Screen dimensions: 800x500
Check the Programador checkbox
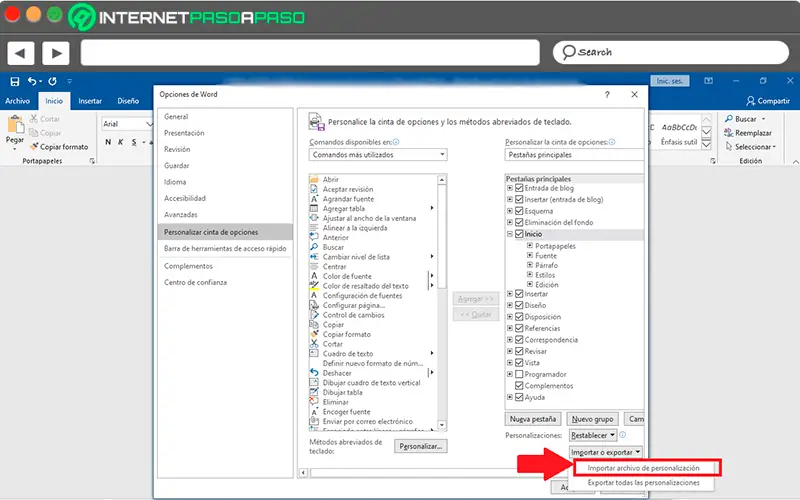coord(519,374)
